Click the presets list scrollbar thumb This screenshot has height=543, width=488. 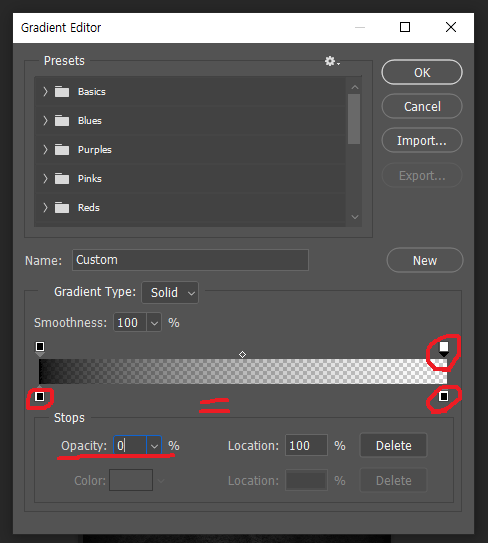pos(354,119)
